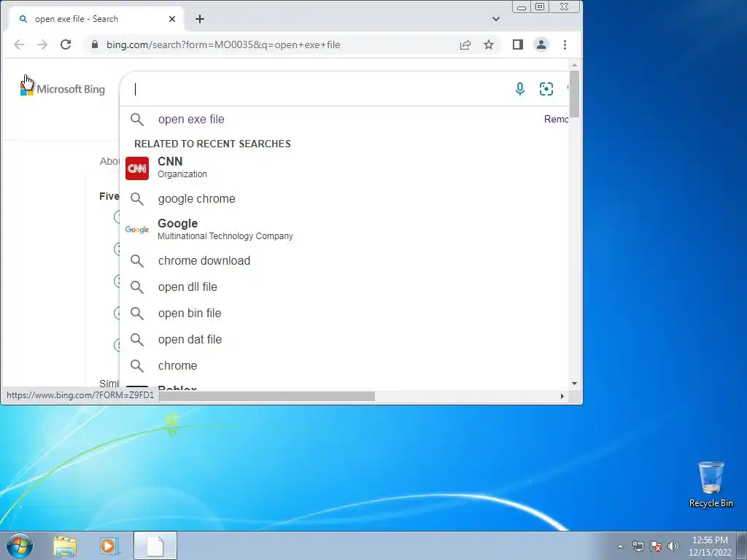Open the Windows Start menu
This screenshot has height=560, width=747.
(20, 545)
